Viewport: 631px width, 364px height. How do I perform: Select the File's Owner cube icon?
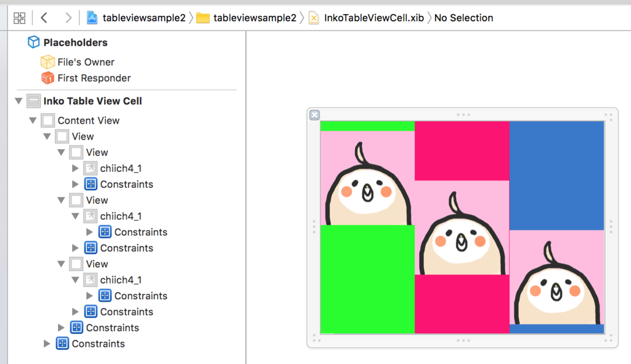point(47,62)
